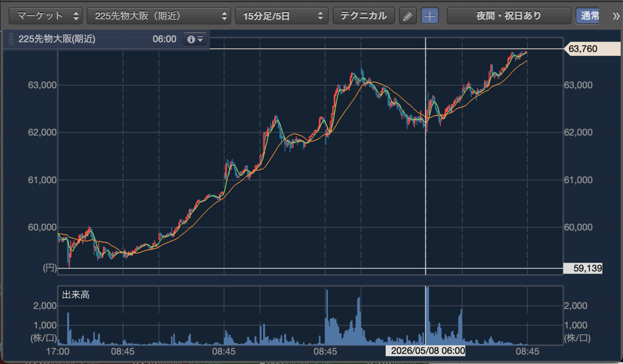Viewport: 623px width, 364px height.
Task: Click the orange moving average line end
Action: tap(526, 61)
